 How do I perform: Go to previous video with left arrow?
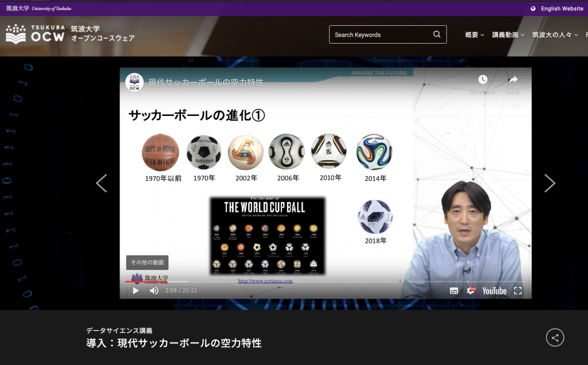102,183
